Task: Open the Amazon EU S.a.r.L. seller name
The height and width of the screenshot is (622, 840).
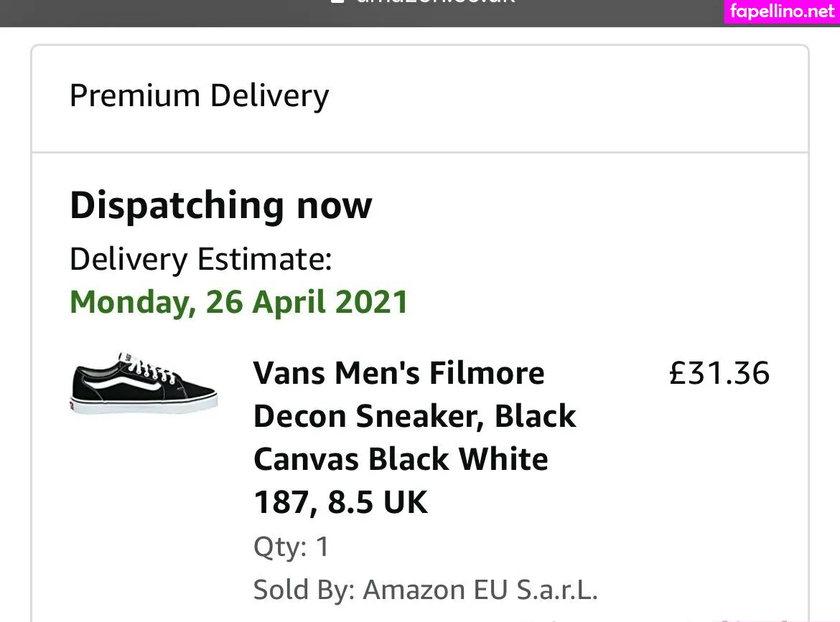Action: point(480,590)
